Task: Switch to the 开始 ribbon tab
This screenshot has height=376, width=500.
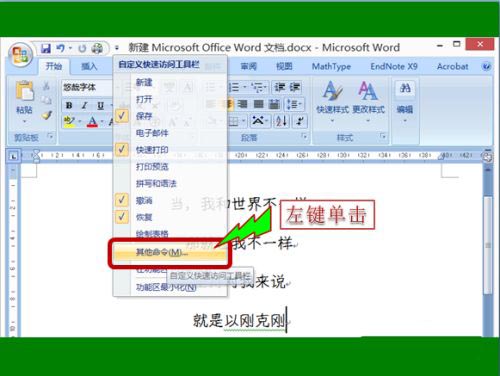Action: [x=54, y=66]
